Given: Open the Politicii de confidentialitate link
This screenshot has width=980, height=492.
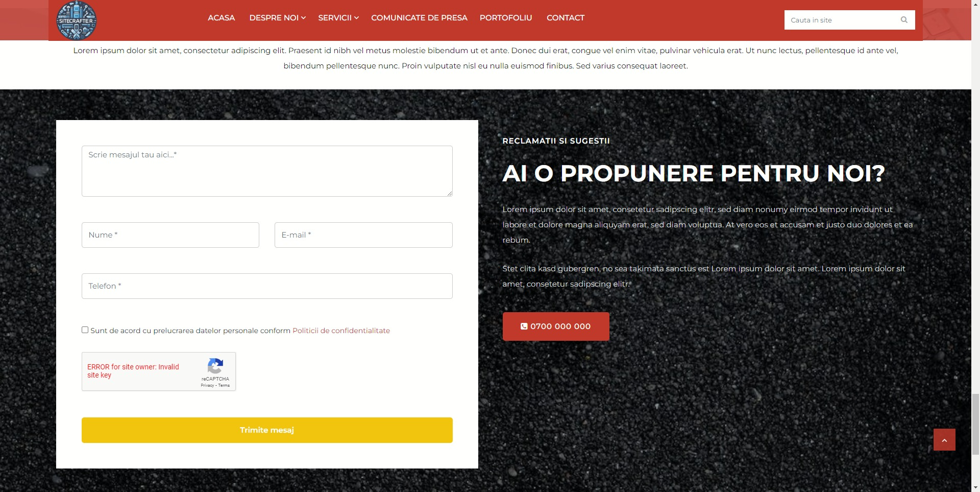Looking at the screenshot, I should 341,331.
